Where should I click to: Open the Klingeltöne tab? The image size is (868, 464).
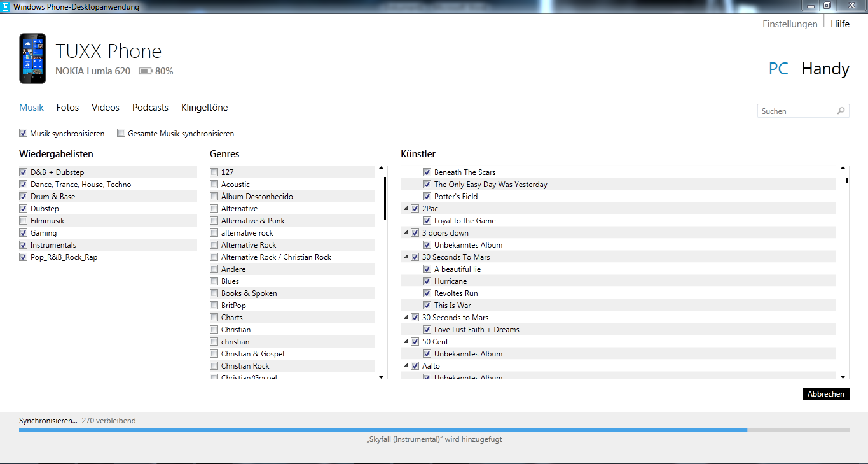(x=204, y=108)
